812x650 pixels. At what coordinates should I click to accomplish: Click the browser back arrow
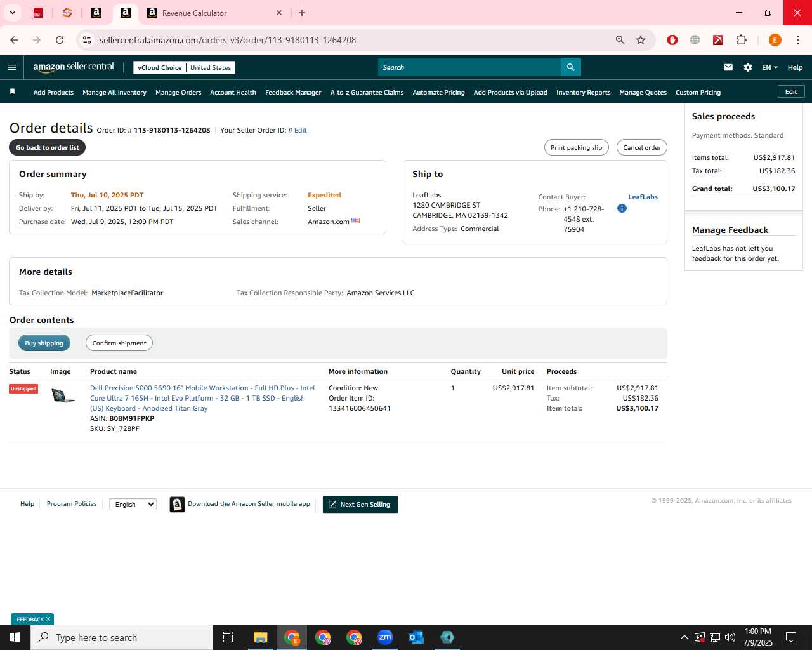[x=14, y=40]
